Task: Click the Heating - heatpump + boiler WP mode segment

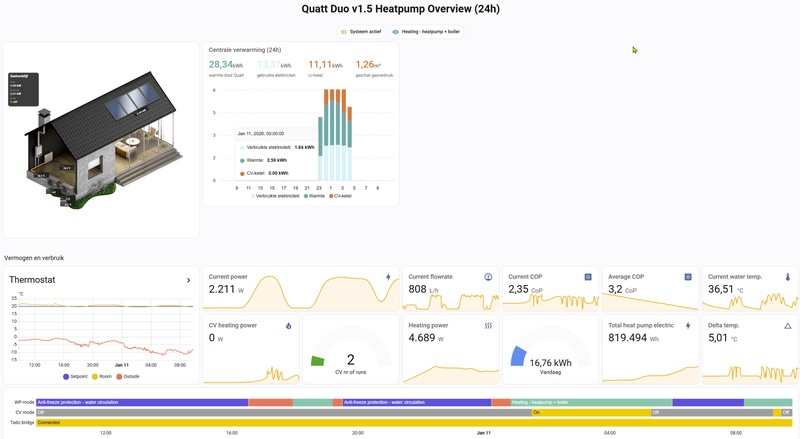Action: coord(591,402)
